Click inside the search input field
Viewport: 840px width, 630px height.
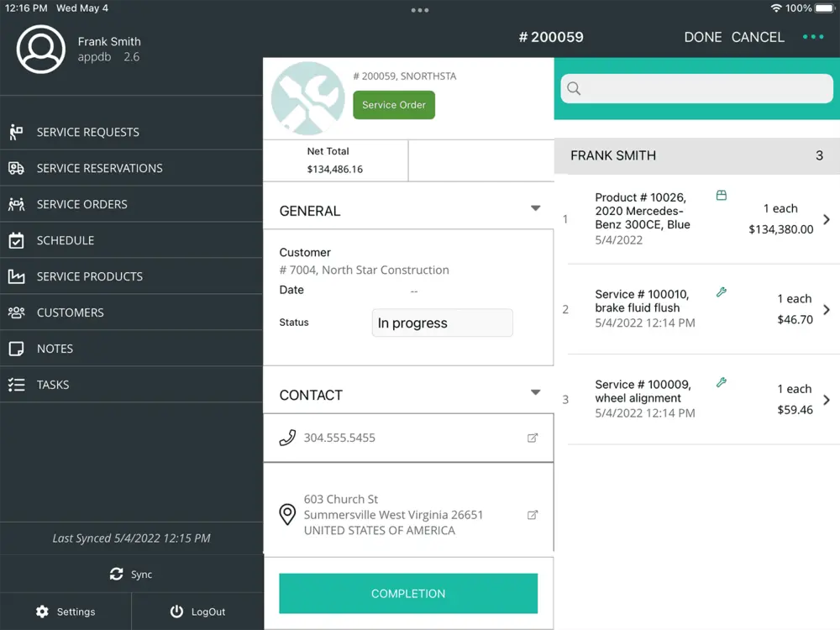[696, 88]
